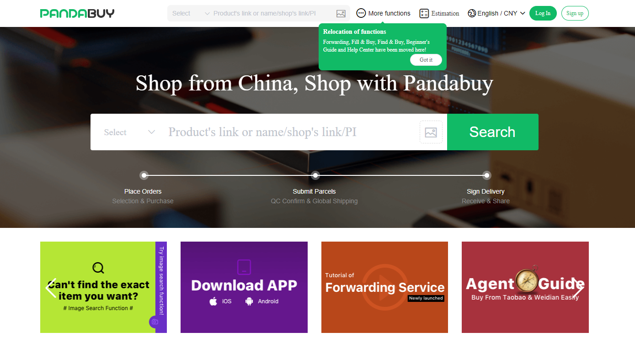This screenshot has width=635, height=364.
Task: Click the Log In button
Action: [543, 13]
